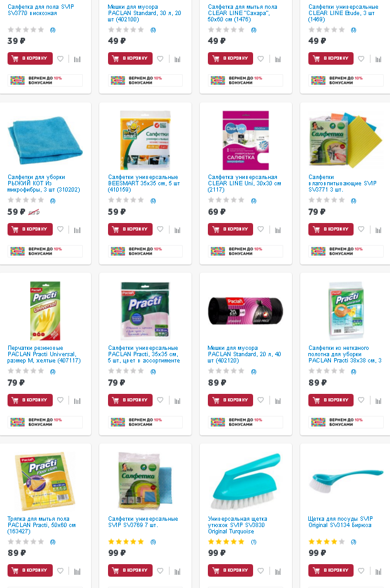Viewport: 390px width, 588px height.
Task: Click the five-star rating of SVIP SV3769 napkins
Action: coord(126,542)
